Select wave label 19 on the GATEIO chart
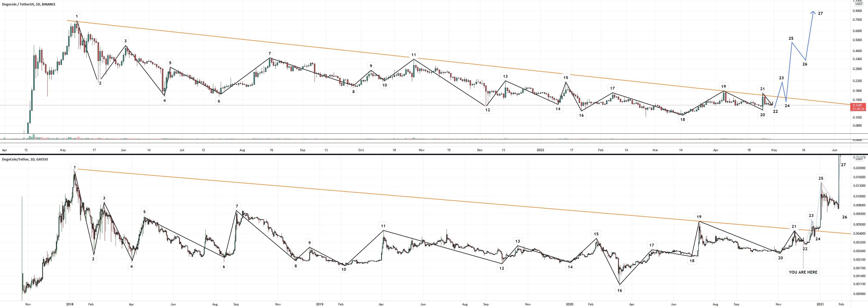 pyautogui.click(x=699, y=217)
